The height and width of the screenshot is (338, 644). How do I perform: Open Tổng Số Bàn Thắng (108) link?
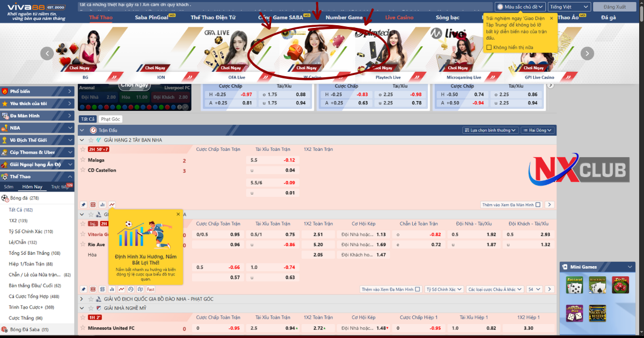pyautogui.click(x=35, y=253)
